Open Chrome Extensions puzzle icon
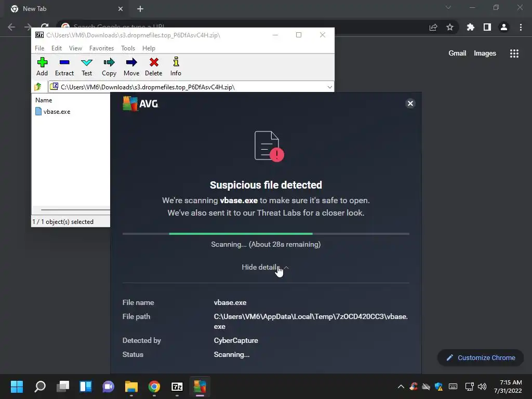The height and width of the screenshot is (399, 532). pos(470,27)
